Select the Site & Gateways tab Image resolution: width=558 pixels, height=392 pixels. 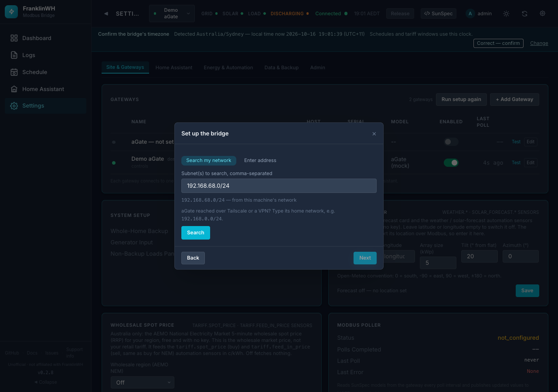pyautogui.click(x=125, y=68)
